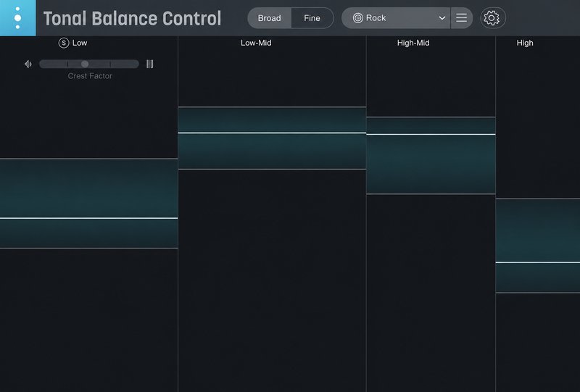
Task: Click the High band target range
Action: [538, 246]
